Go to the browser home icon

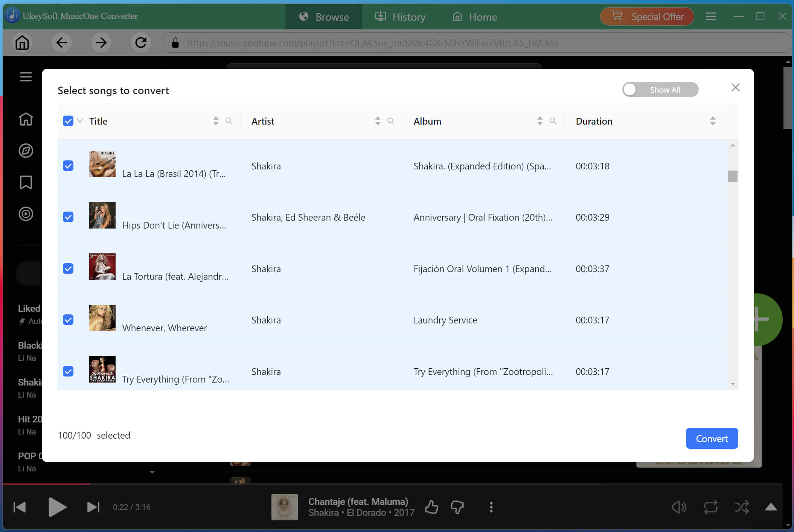pos(22,43)
